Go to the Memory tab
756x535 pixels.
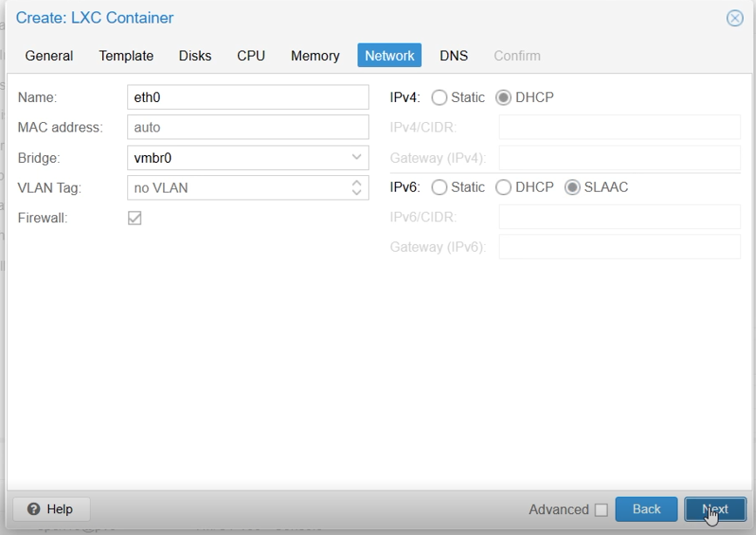pyautogui.click(x=314, y=55)
